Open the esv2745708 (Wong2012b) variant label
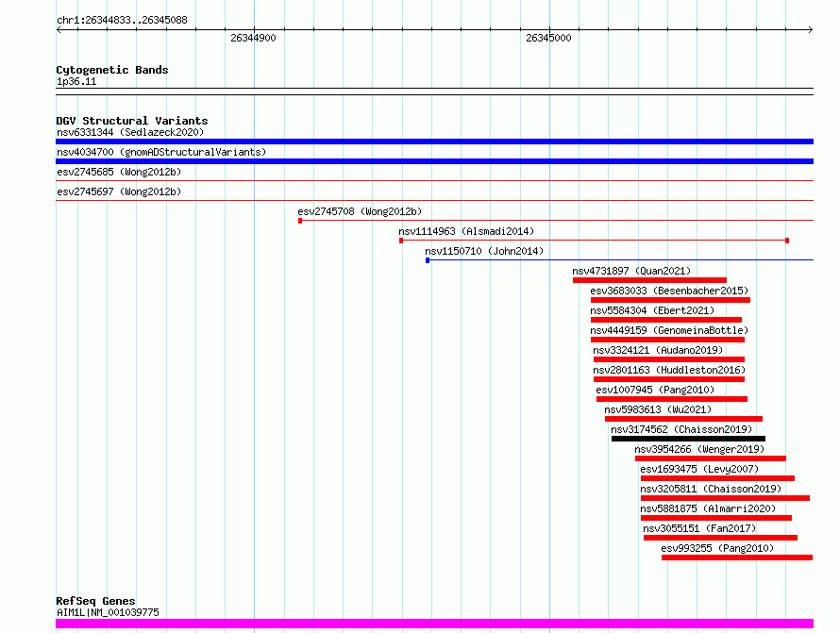This screenshot has height=633, width=840. coord(360,211)
